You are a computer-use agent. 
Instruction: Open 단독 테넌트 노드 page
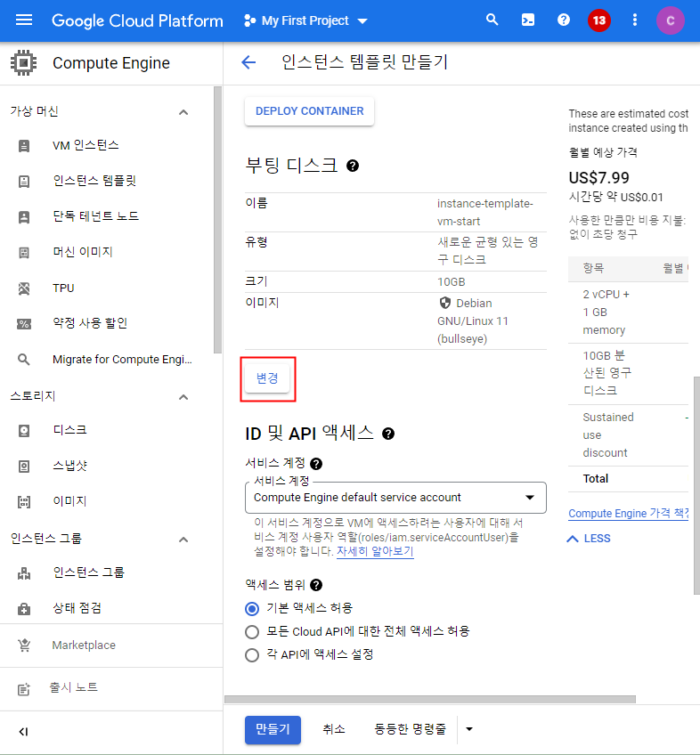96,216
